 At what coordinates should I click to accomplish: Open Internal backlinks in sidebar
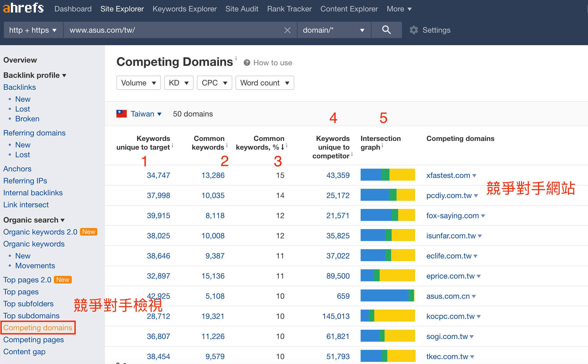point(33,193)
